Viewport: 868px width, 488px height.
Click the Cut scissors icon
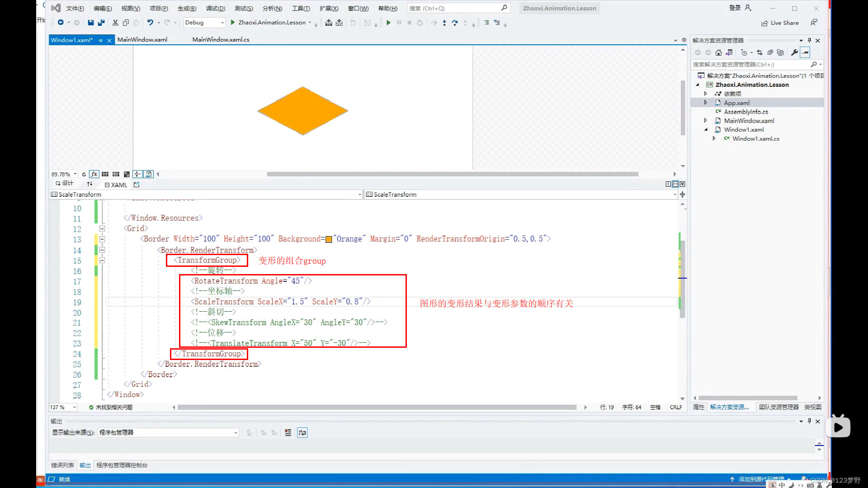[115, 23]
